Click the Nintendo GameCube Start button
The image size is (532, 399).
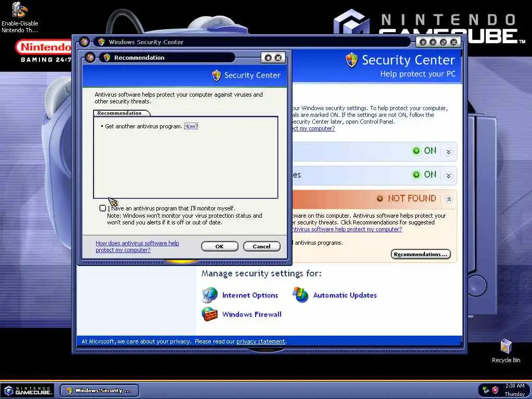point(28,391)
